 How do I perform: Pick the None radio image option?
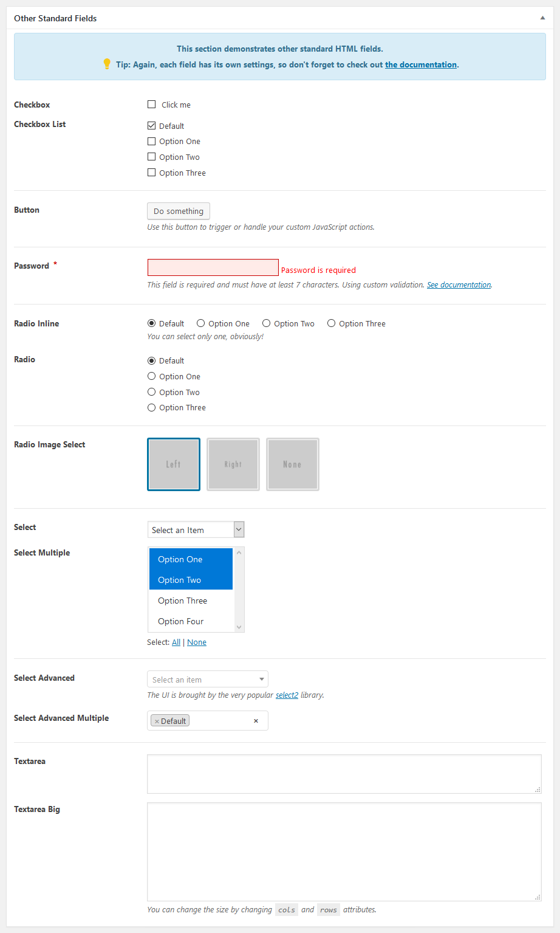292,464
